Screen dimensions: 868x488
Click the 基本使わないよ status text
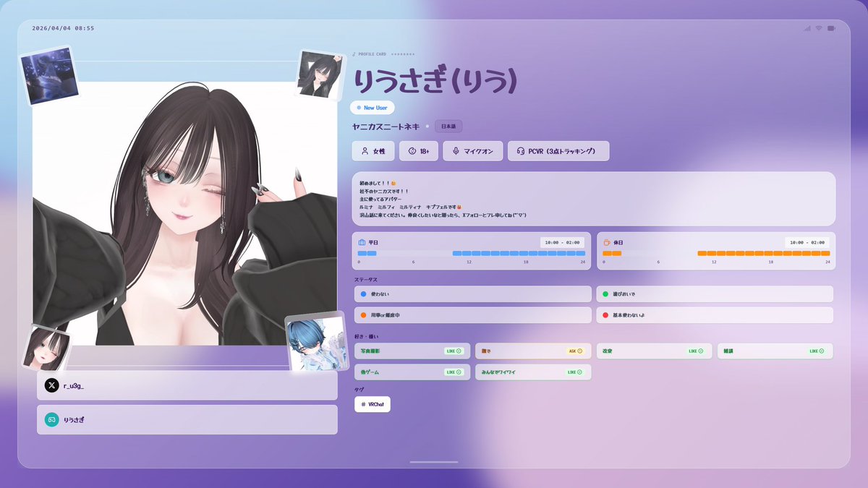628,315
